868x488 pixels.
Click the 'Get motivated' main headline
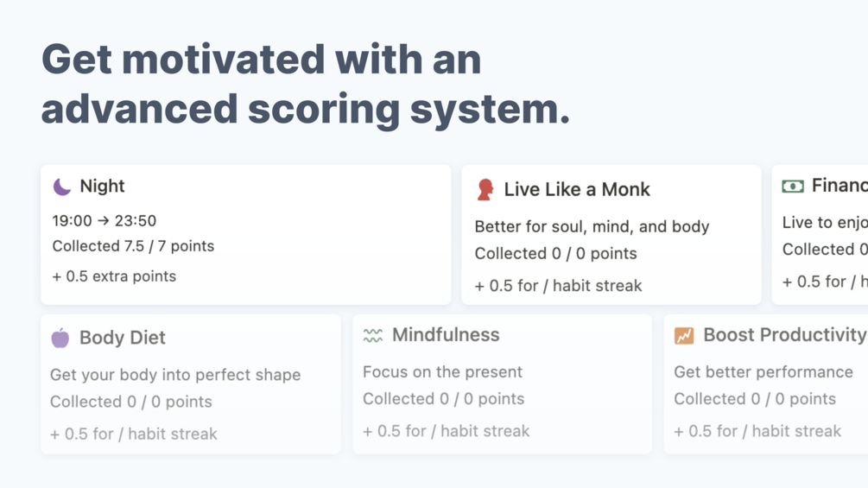(x=306, y=84)
